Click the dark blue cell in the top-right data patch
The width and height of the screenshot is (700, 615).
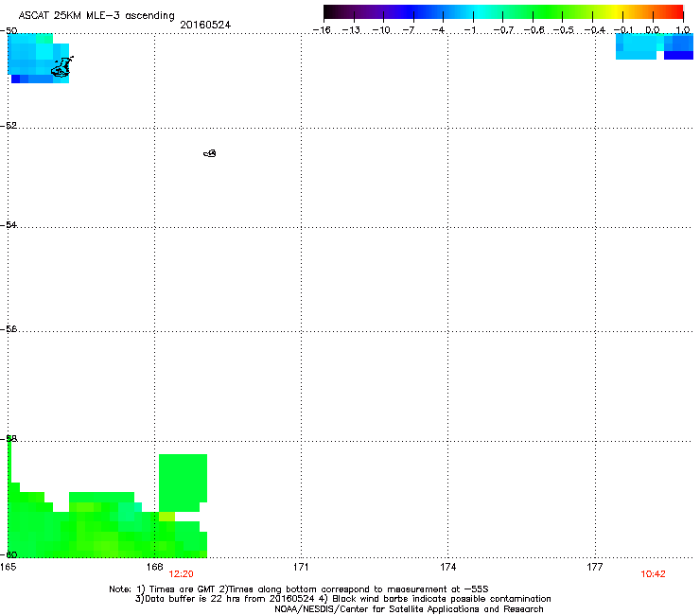pos(678,56)
